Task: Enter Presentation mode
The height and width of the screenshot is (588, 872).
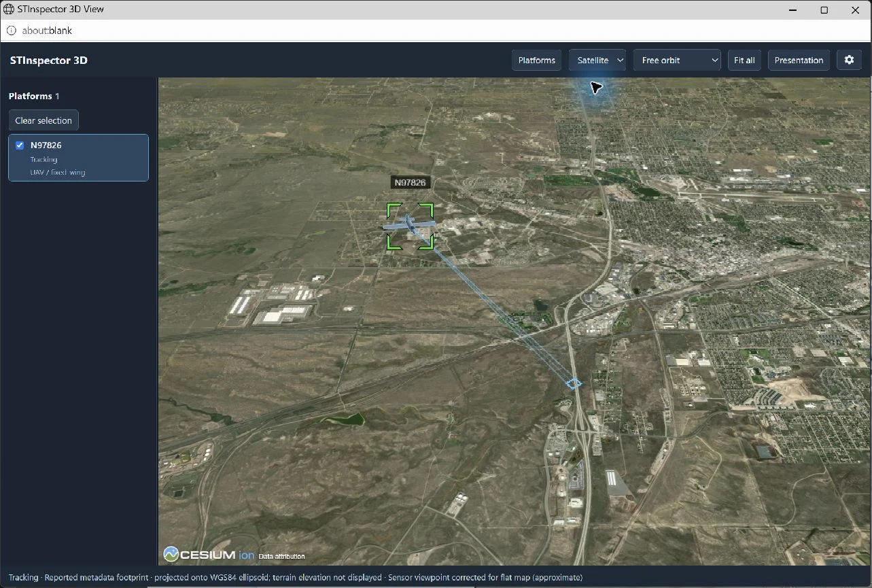Action: (799, 60)
